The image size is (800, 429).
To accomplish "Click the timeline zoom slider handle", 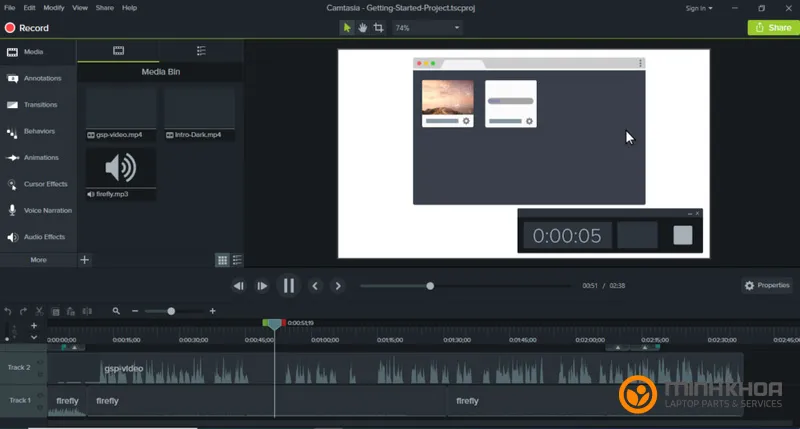I will pyautogui.click(x=171, y=311).
